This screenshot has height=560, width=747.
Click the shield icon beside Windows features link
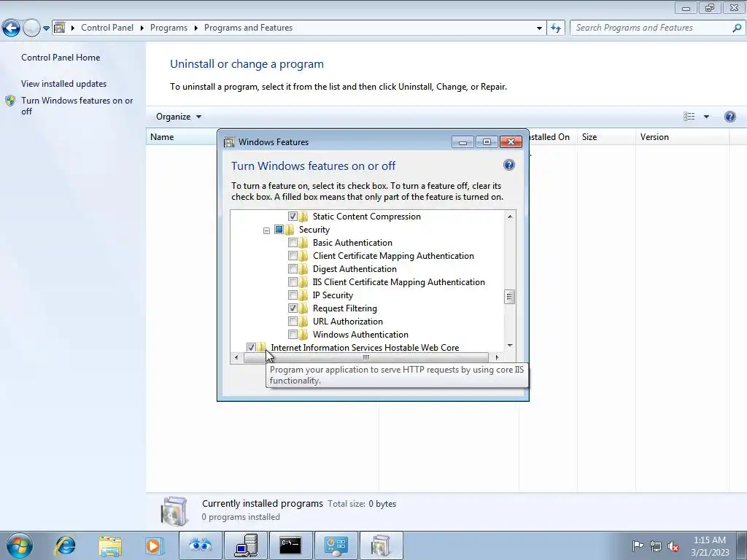(x=10, y=101)
